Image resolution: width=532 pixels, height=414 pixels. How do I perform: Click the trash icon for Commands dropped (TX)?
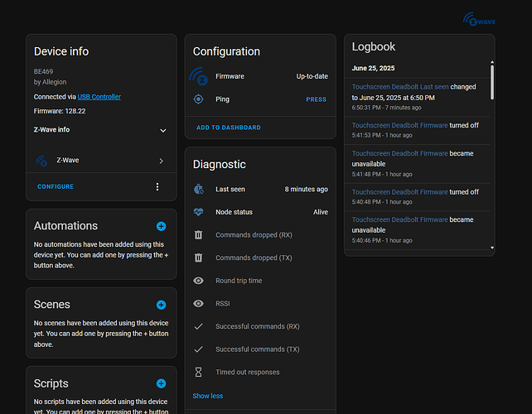199,258
